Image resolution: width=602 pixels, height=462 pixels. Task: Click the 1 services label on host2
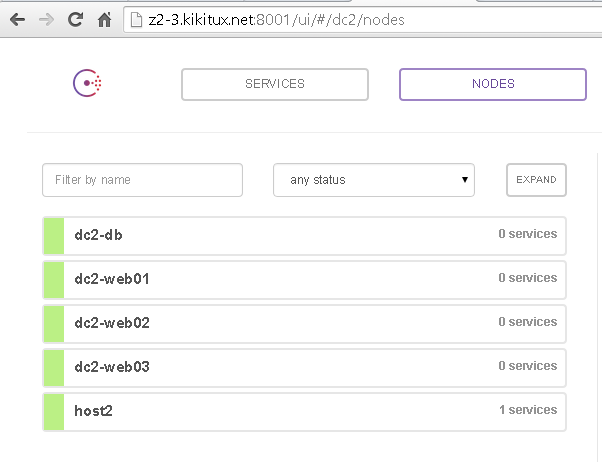(x=528, y=410)
